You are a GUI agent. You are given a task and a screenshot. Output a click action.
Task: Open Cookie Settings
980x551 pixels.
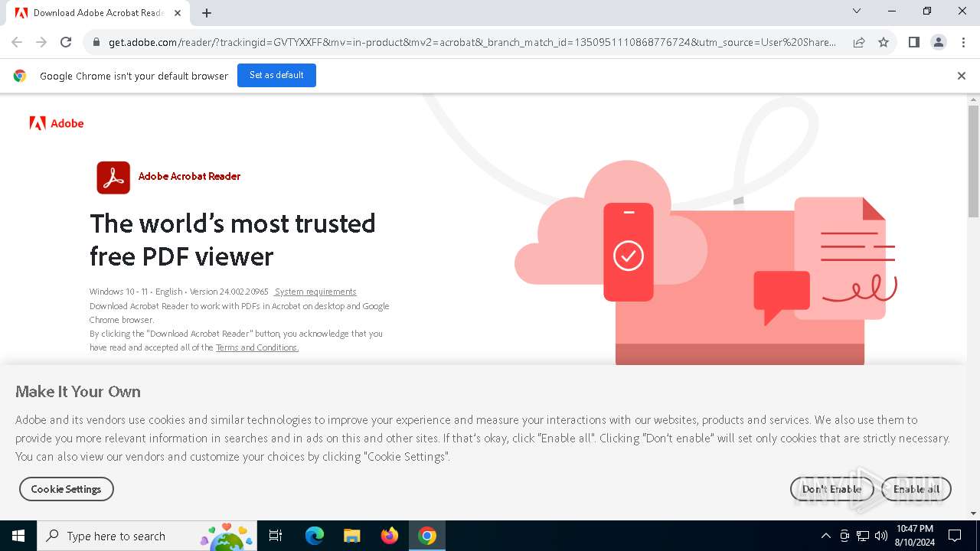66,489
